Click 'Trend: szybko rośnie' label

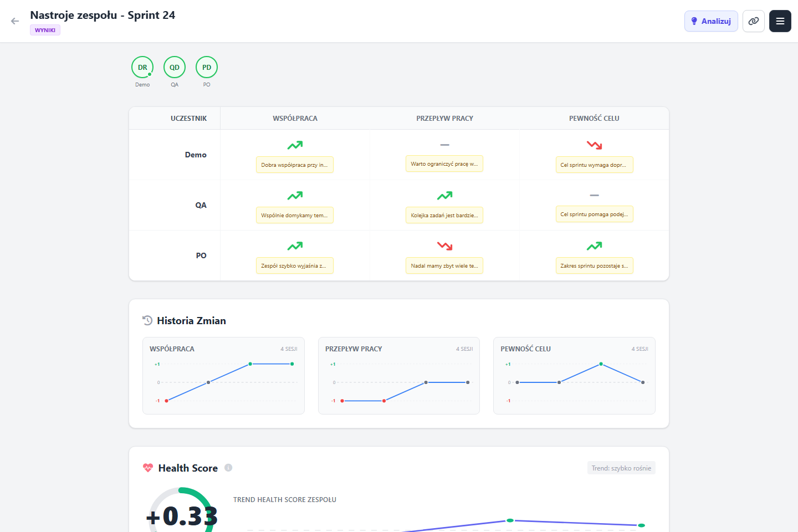621,468
